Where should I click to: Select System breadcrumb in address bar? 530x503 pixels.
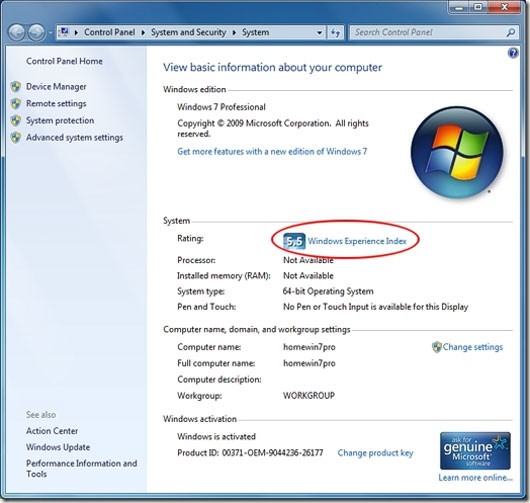(x=256, y=32)
